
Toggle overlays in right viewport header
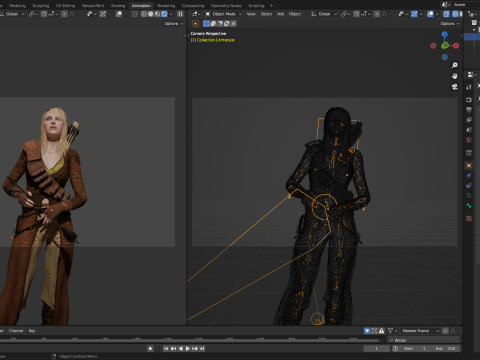[430, 14]
